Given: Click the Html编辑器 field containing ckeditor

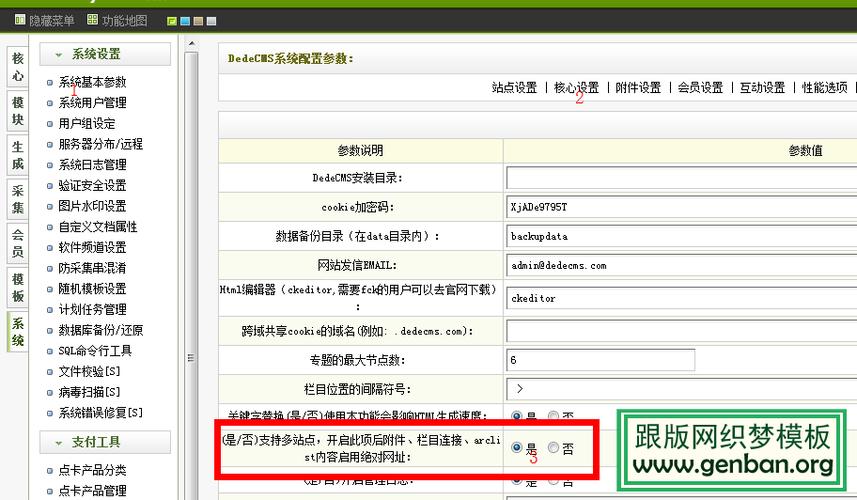Looking at the screenshot, I should coord(682,298).
